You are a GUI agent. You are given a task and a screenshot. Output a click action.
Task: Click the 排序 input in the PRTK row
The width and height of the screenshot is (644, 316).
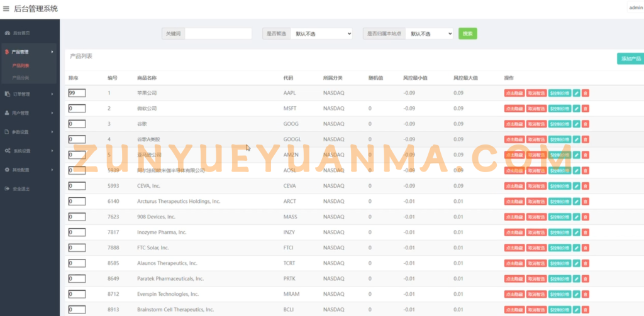[77, 279]
